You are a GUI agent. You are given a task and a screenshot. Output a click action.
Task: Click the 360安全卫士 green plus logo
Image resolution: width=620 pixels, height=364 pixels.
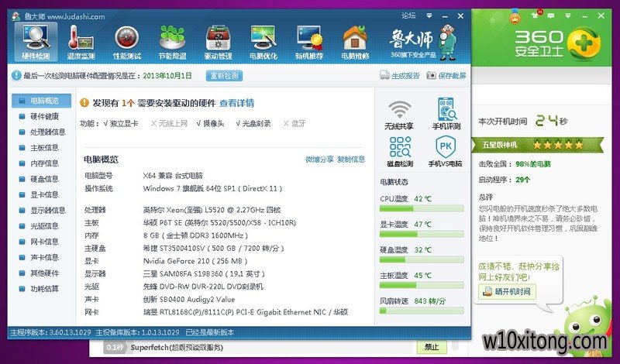(584, 43)
